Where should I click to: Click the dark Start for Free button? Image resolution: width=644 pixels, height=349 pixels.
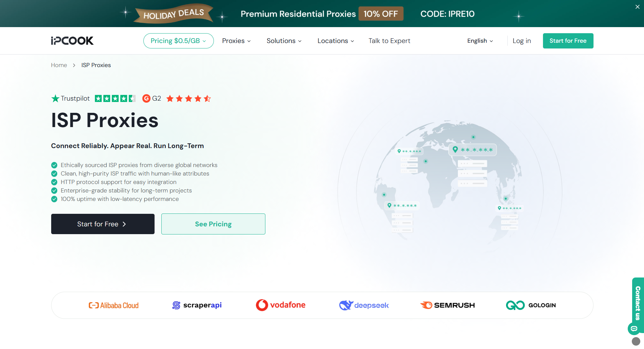pyautogui.click(x=103, y=224)
